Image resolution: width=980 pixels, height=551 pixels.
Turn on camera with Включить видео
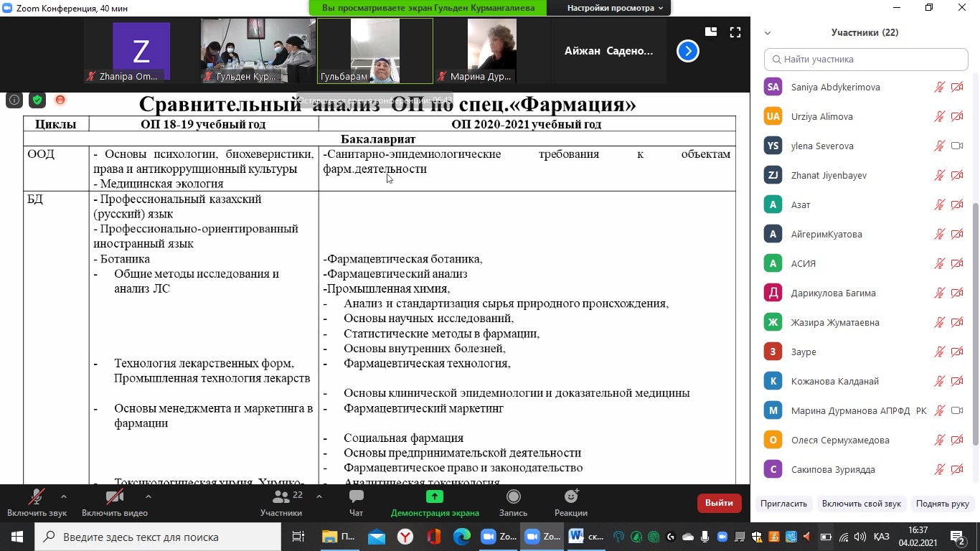point(114,497)
